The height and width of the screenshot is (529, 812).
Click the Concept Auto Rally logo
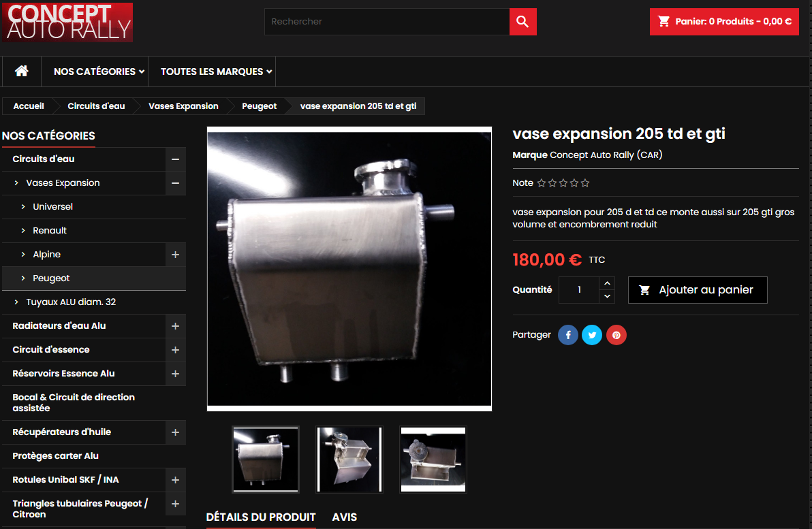(67, 22)
